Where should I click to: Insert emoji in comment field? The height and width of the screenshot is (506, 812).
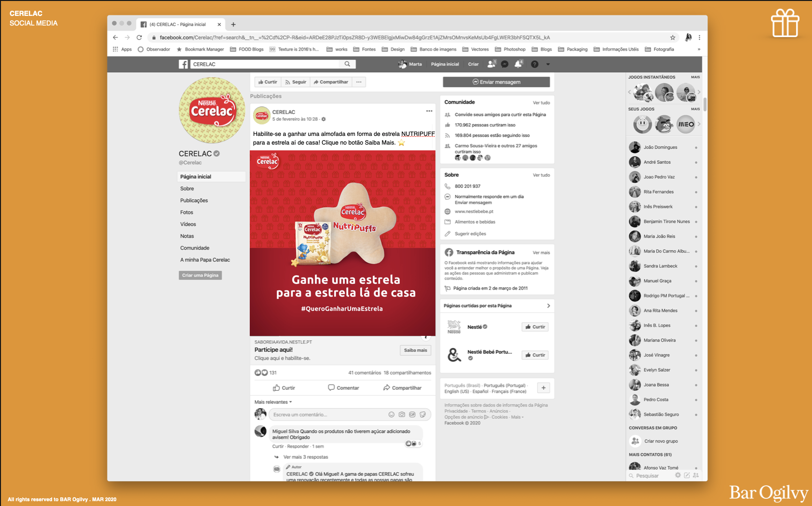click(x=392, y=414)
